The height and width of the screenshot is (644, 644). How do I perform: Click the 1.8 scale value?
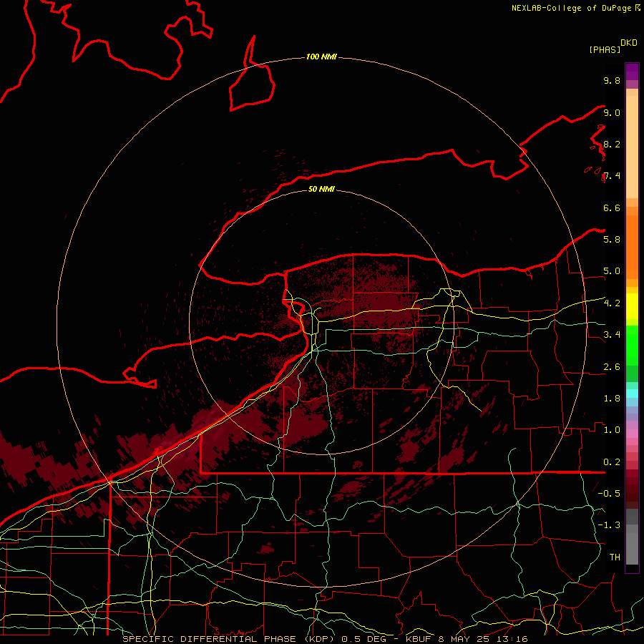click(612, 399)
